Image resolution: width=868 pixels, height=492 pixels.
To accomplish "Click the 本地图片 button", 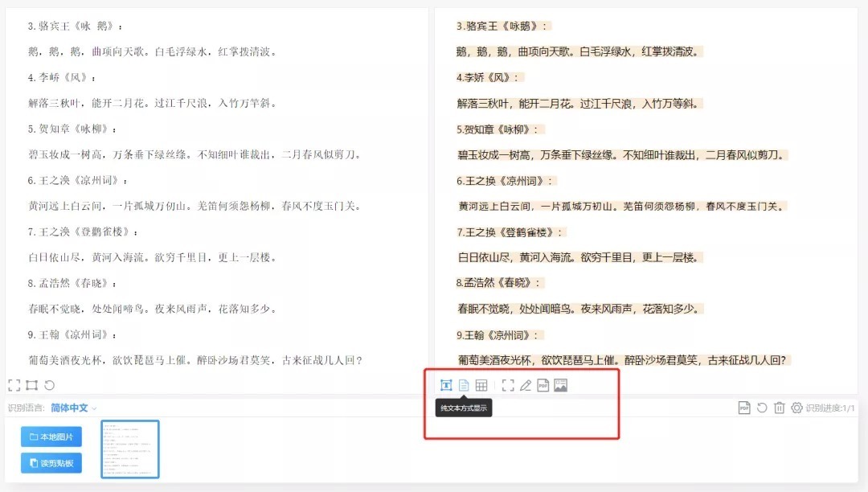I will click(51, 437).
